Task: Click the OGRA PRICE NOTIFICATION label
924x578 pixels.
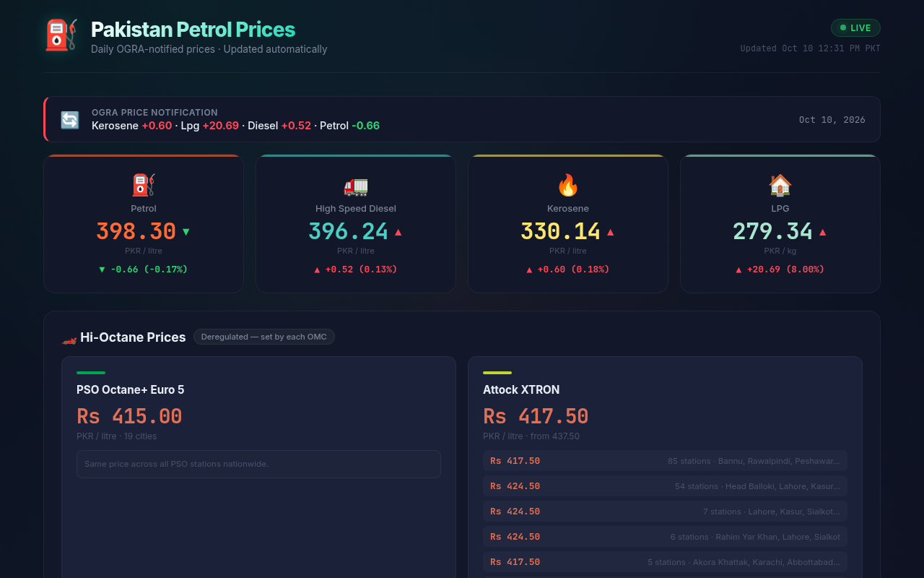Action: tap(154, 113)
